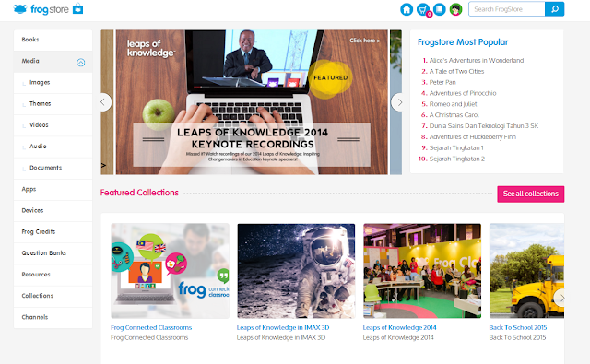
Task: Open the Videos subcategory
Action: [53, 125]
